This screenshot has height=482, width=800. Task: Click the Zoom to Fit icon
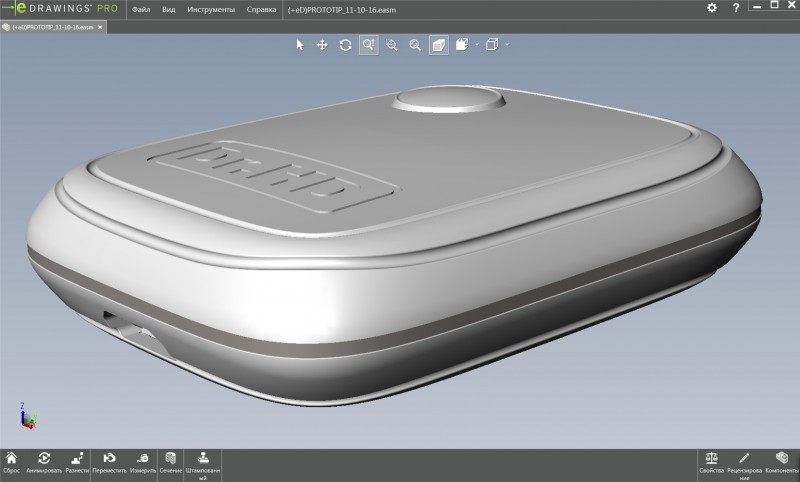tap(415, 45)
